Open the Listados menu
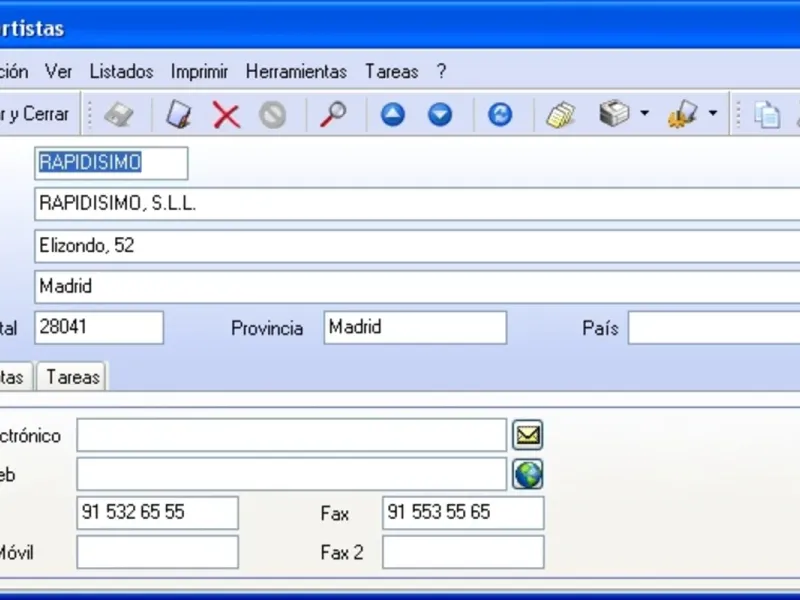Screen dimensions: 800x600 [121, 71]
